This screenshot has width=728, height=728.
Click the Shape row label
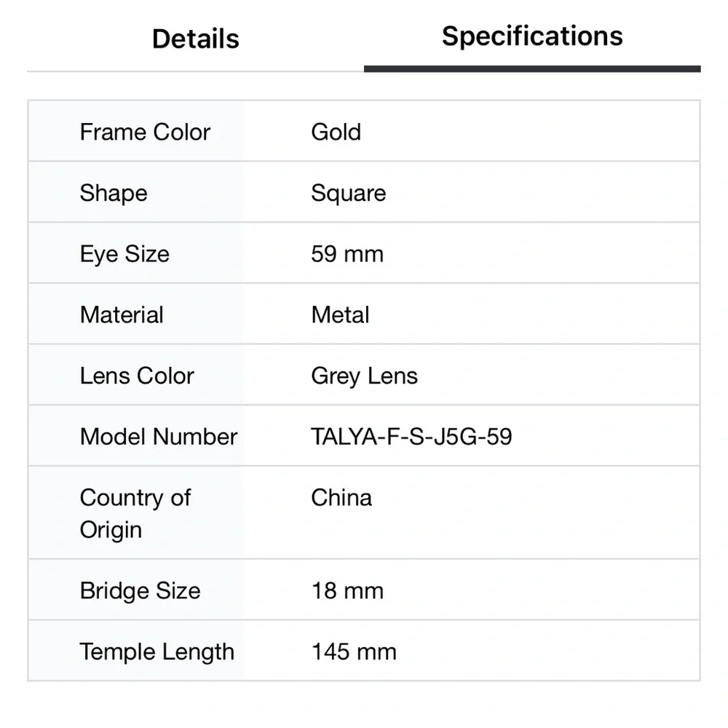click(114, 193)
